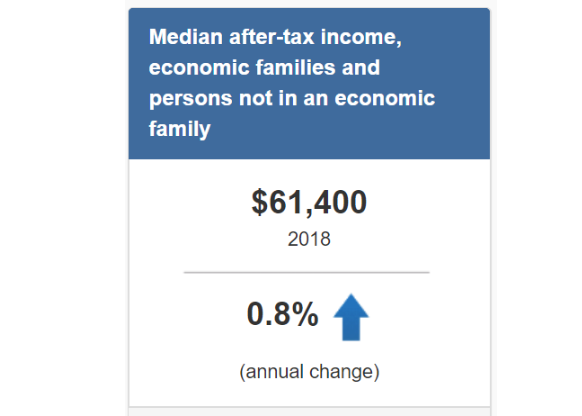Select the $61,400 median income value
This screenshot has height=416, width=582.
coord(309,203)
